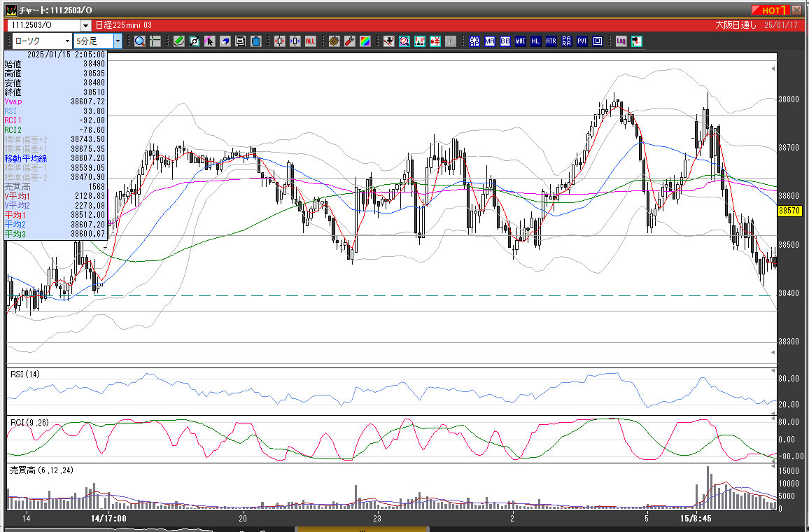Click the RCI2 -76.60 row
809x532 pixels.
(55, 130)
